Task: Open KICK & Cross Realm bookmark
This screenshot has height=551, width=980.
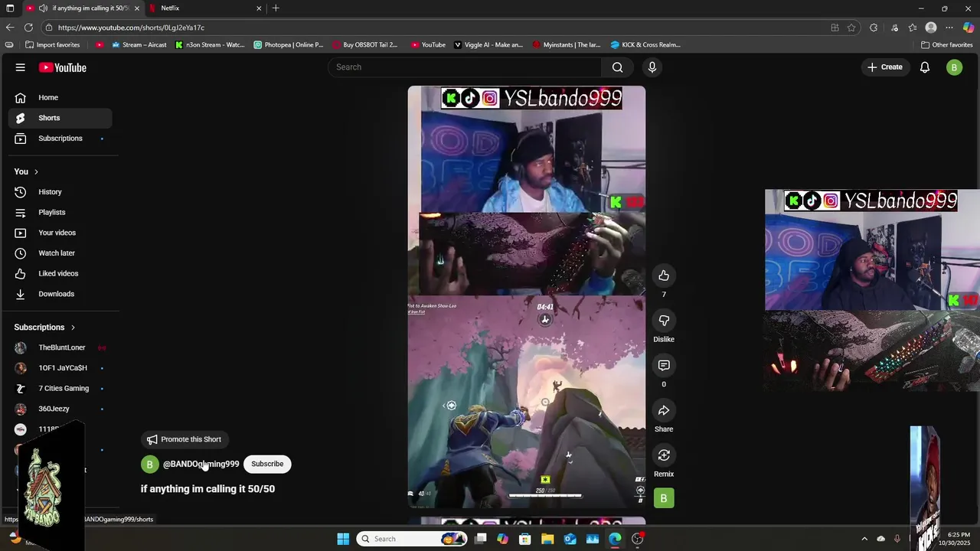Action: click(645, 45)
